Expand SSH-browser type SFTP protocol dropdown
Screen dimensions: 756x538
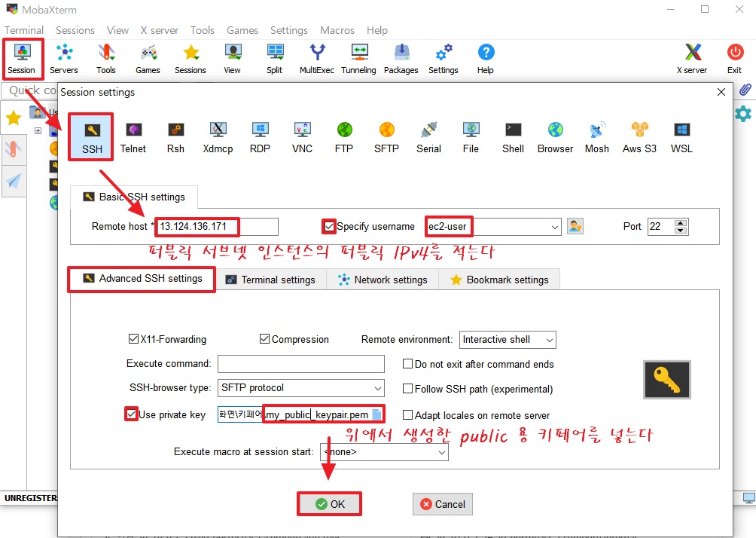pyautogui.click(x=378, y=388)
